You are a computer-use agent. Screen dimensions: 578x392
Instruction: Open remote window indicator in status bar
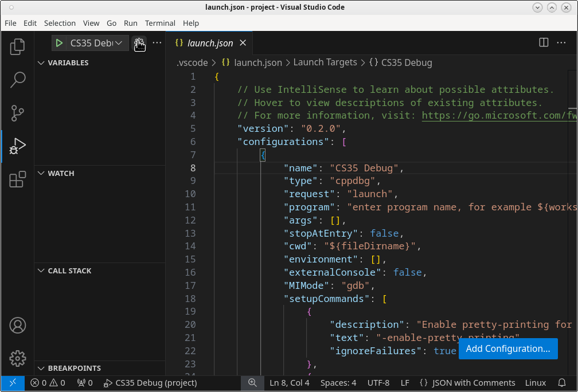(13, 383)
